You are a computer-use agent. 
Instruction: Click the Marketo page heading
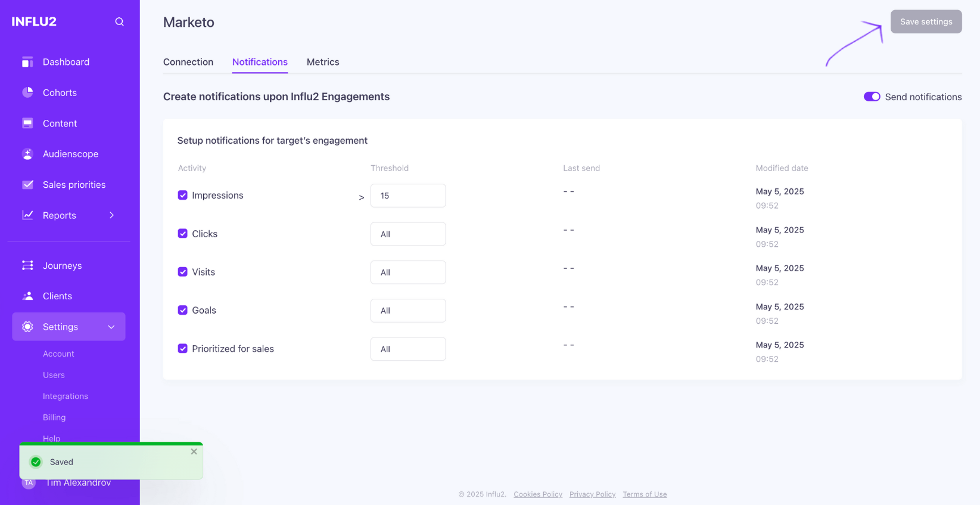(x=189, y=22)
